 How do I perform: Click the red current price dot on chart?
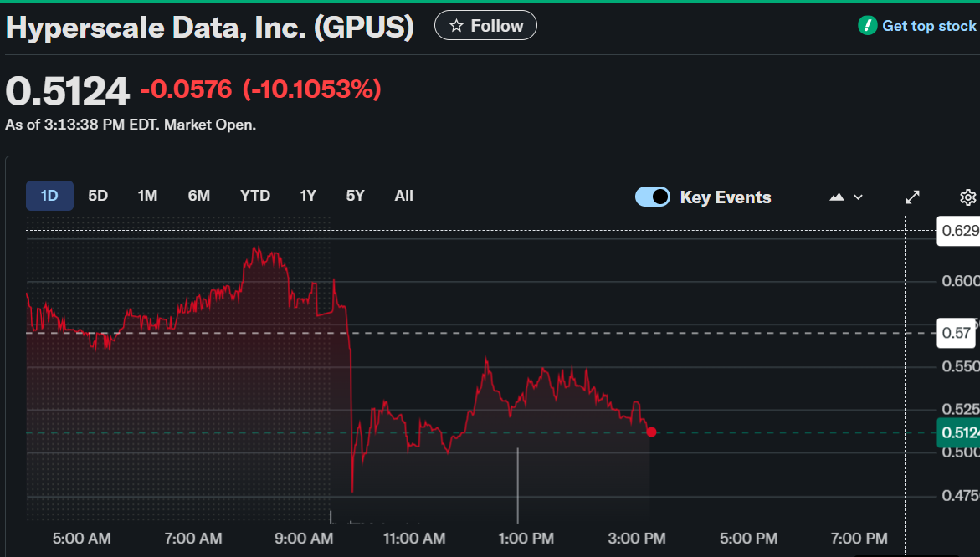[651, 432]
